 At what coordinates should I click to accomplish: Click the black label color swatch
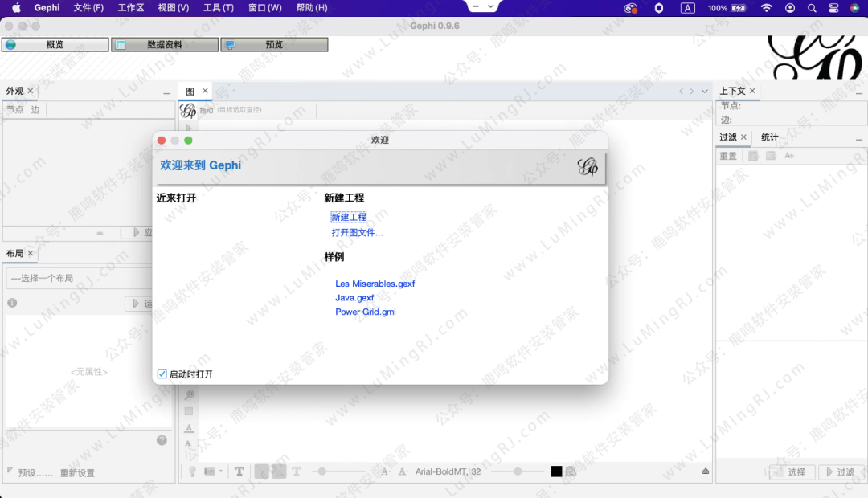[x=556, y=471]
